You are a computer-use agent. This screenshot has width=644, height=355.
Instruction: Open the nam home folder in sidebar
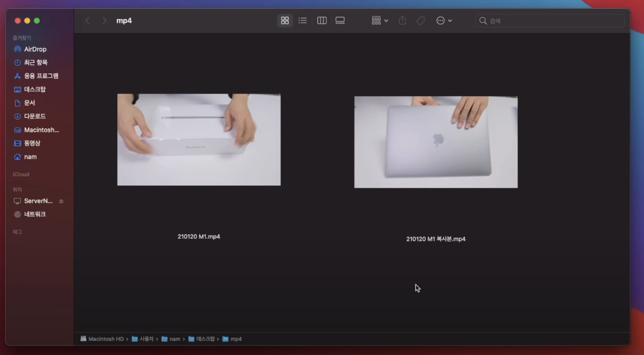point(30,157)
